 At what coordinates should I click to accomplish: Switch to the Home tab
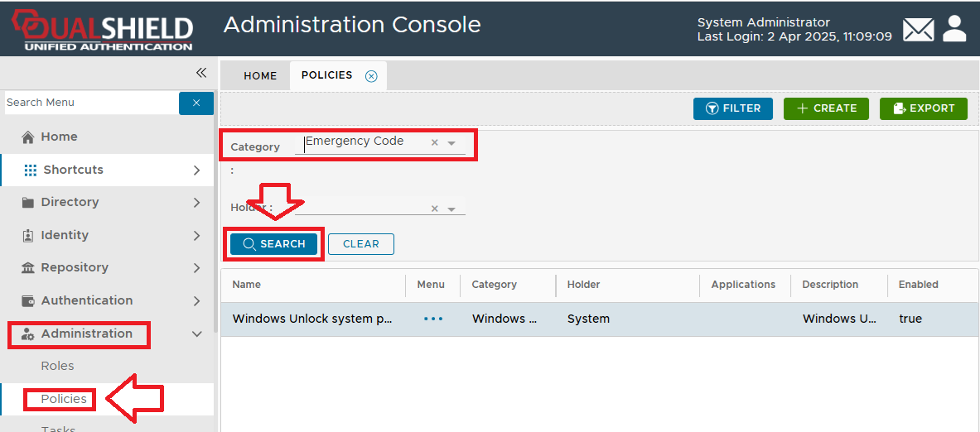coord(260,75)
